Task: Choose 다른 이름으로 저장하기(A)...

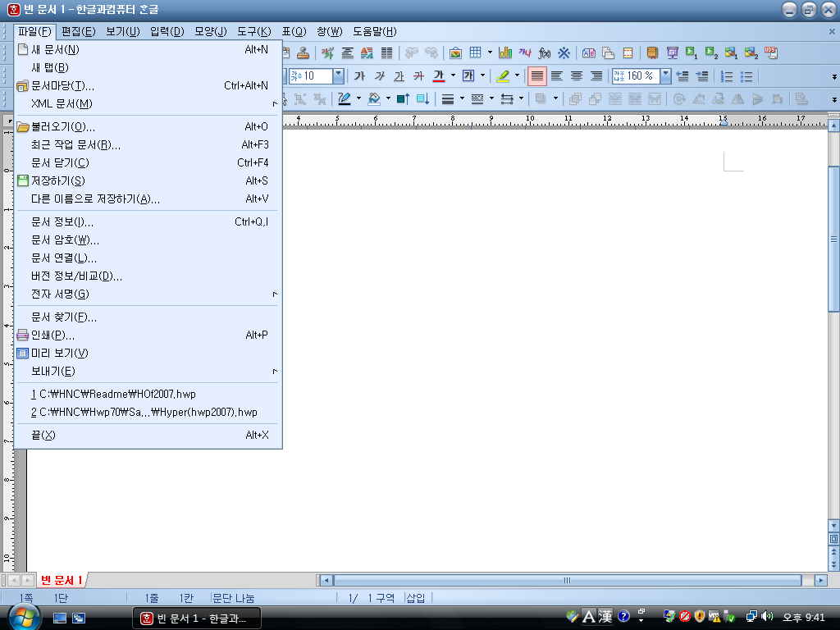Action: [x=148, y=199]
